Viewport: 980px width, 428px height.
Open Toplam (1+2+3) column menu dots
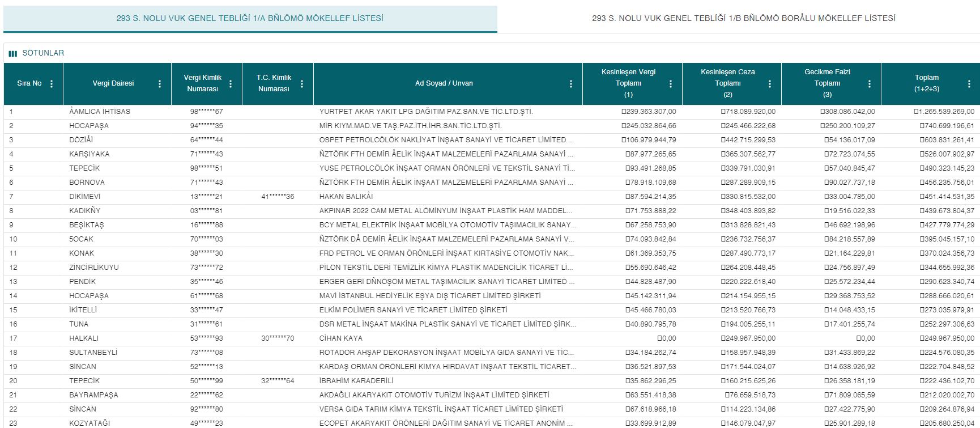tap(969, 84)
